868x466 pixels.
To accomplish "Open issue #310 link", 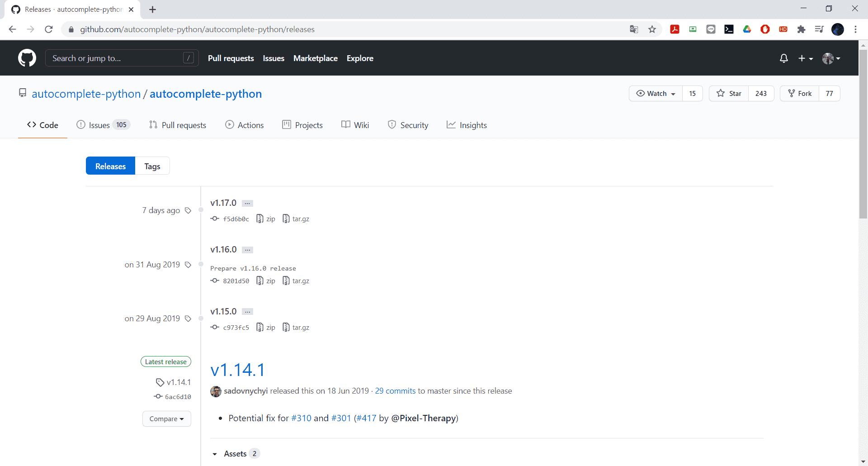I will (302, 418).
